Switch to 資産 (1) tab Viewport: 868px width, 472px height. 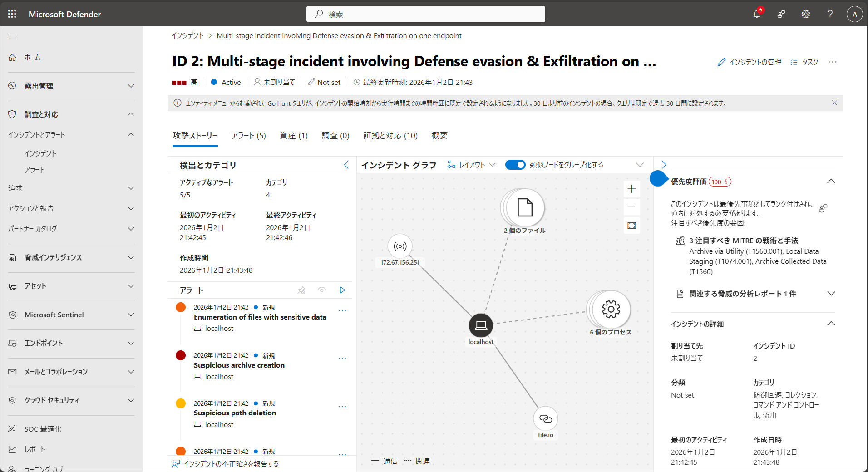(x=294, y=136)
